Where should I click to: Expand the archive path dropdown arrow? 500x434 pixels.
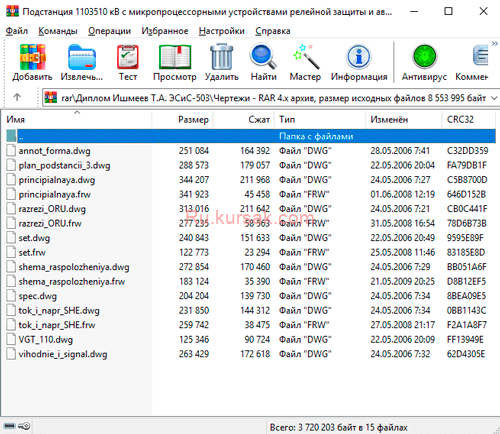tap(494, 98)
